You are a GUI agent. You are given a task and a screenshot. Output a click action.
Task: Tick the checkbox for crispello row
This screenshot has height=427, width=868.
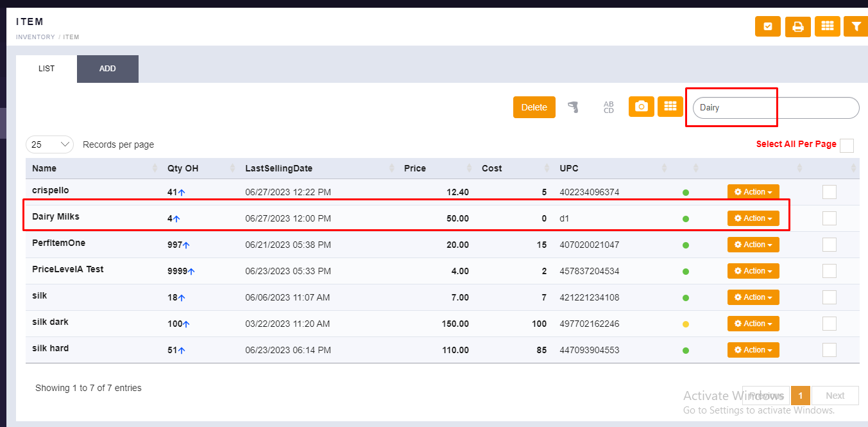[x=829, y=192]
